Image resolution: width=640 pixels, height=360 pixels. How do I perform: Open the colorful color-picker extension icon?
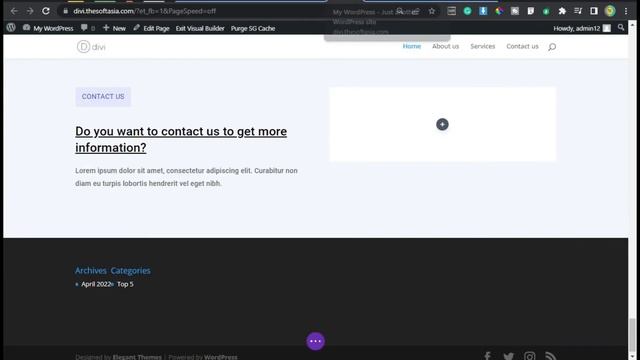[x=499, y=11]
